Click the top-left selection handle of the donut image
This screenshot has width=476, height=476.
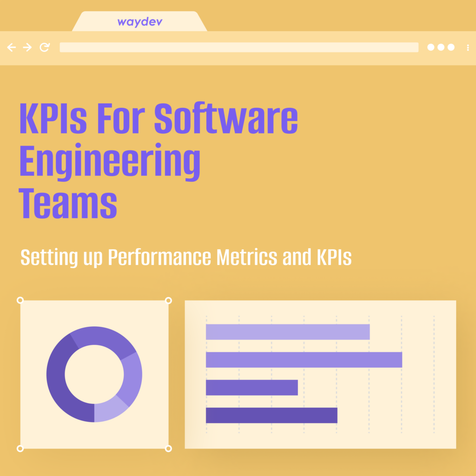pos(19,300)
